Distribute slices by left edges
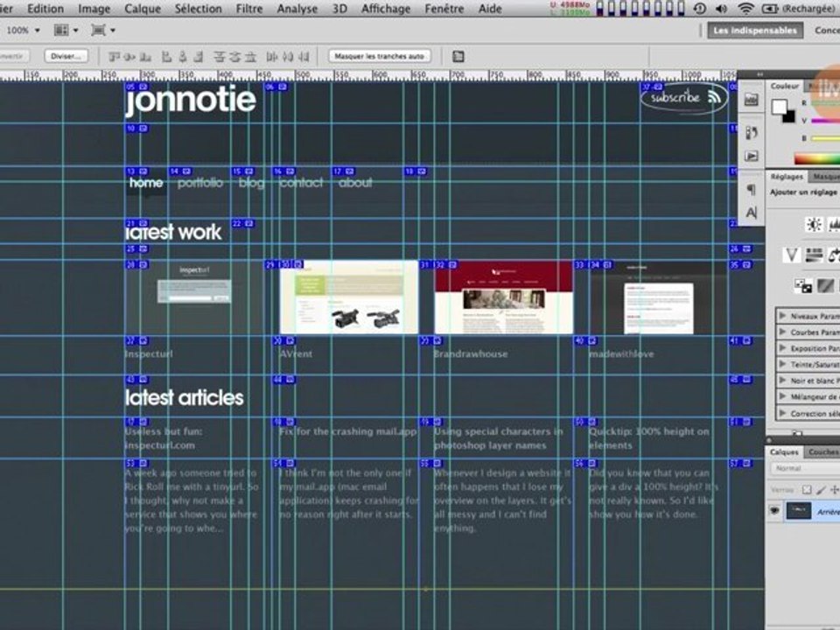 pyautogui.click(x=272, y=56)
